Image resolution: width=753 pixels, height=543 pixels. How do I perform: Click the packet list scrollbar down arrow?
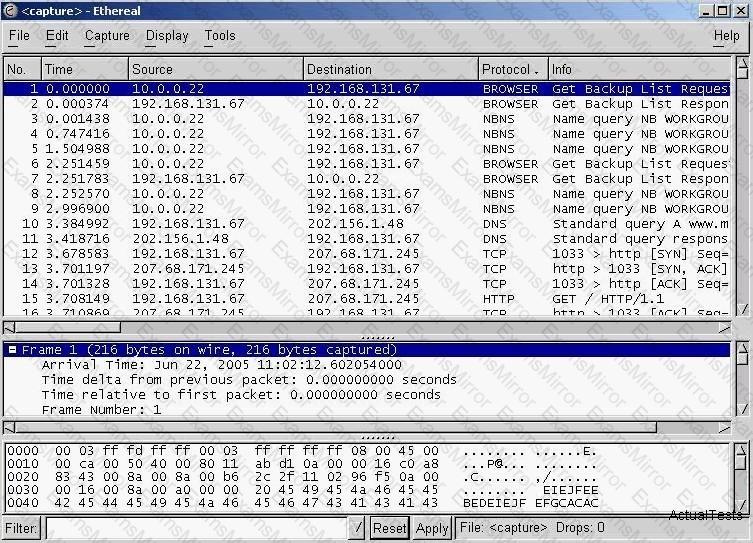(x=742, y=310)
